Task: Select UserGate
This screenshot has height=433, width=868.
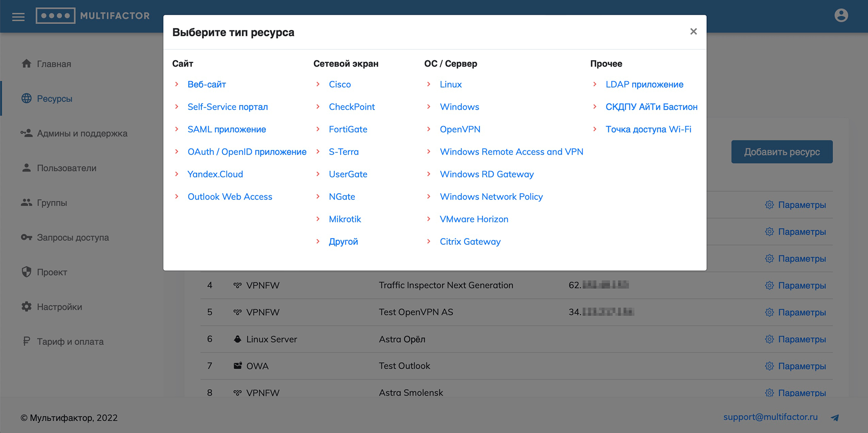Action: click(348, 174)
